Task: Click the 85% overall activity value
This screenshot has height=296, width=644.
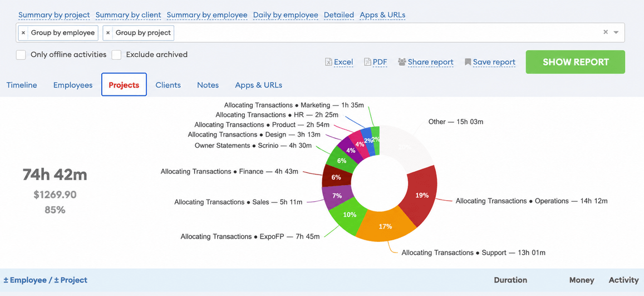Action: pos(55,210)
